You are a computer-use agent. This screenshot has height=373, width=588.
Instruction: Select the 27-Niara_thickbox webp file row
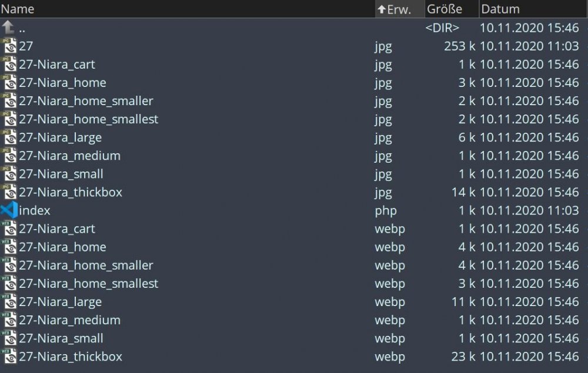71,357
